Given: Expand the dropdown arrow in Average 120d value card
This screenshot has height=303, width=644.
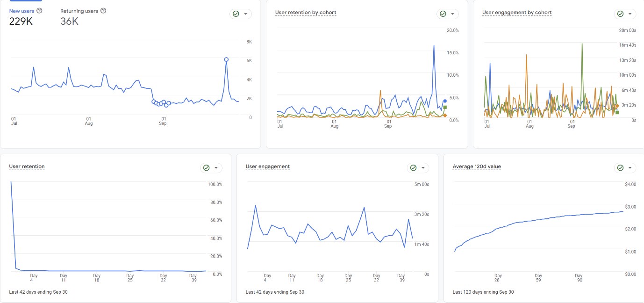Looking at the screenshot, I should [630, 168].
